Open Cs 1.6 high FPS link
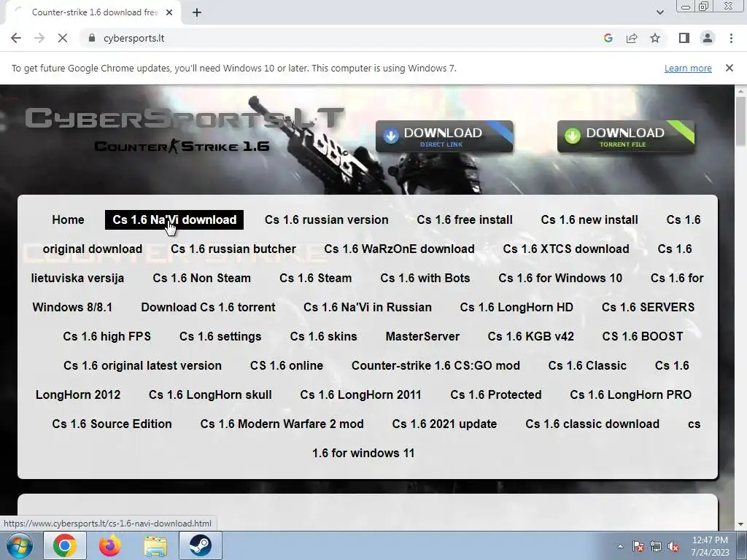 (107, 336)
